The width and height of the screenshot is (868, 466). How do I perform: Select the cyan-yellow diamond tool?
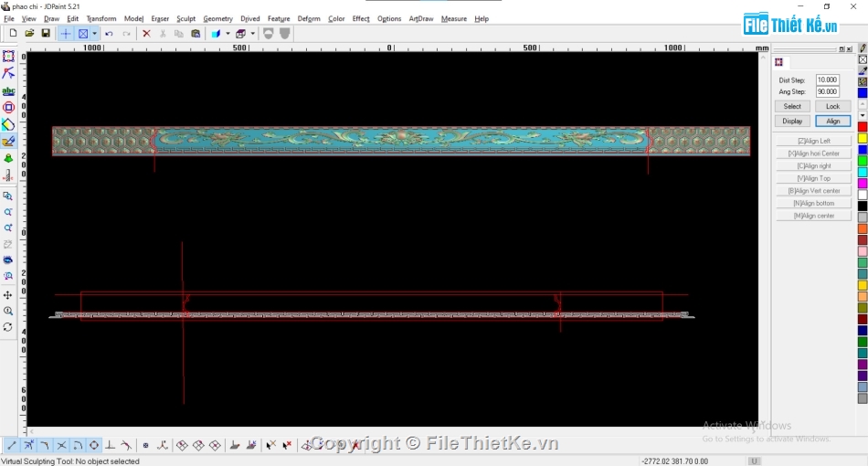(x=8, y=124)
